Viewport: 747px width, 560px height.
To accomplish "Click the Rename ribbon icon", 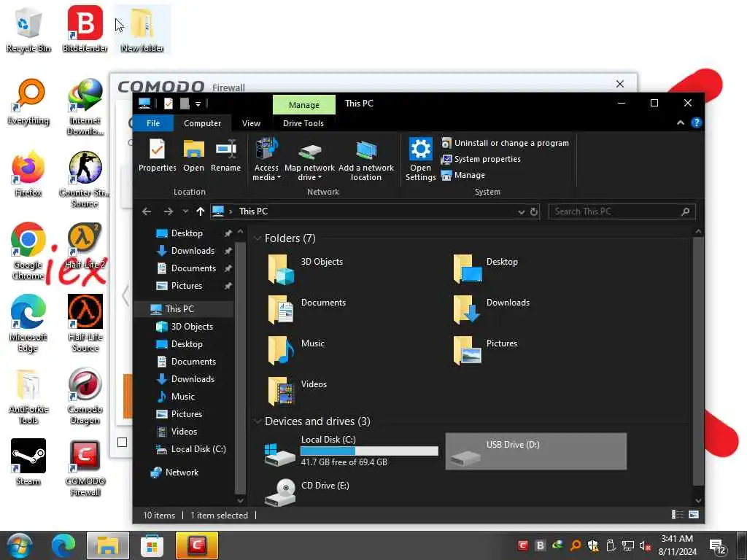I will click(x=226, y=155).
